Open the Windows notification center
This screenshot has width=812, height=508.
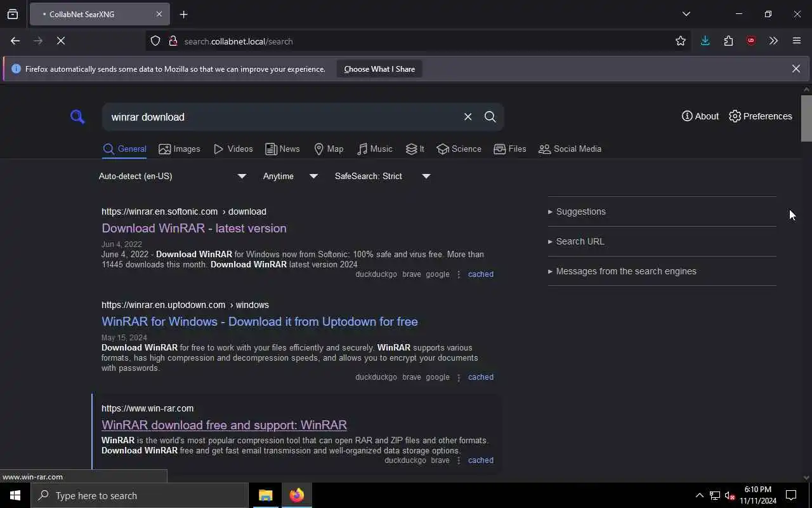coord(791,495)
